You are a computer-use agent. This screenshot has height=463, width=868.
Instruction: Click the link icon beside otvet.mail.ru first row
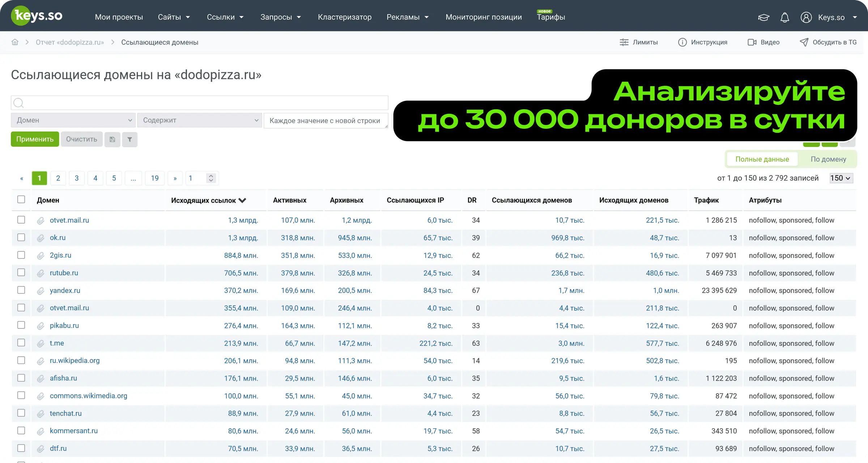(41, 220)
